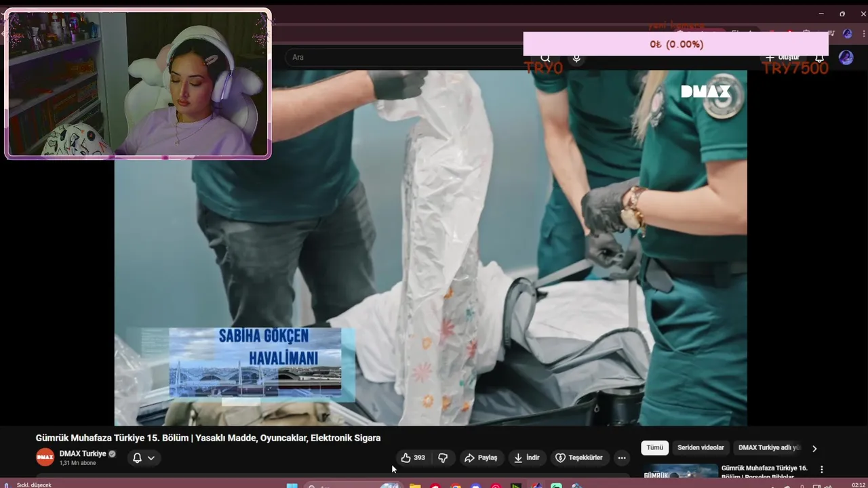The width and height of the screenshot is (868, 488).
Task: Click the taskbar clock showing 02:12
Action: tap(858, 485)
